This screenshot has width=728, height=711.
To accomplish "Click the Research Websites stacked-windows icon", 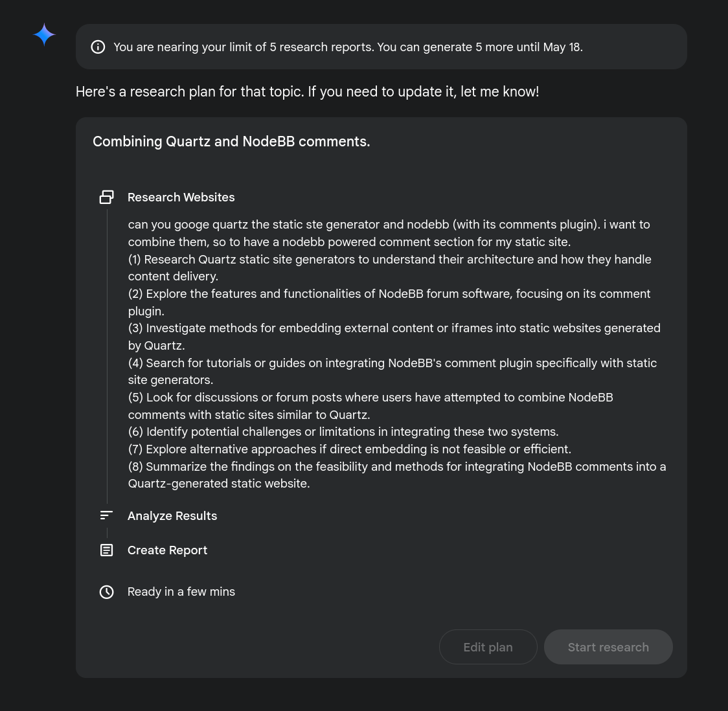I will click(107, 198).
